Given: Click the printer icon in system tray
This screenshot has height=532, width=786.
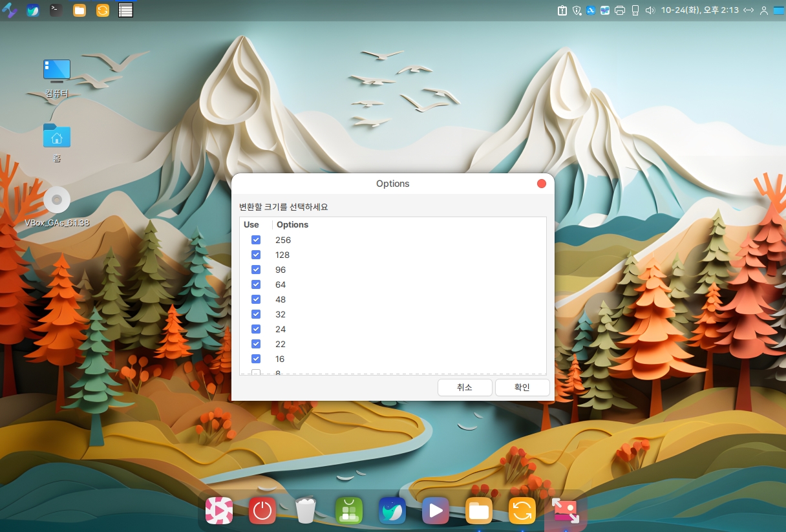Looking at the screenshot, I should [x=620, y=10].
